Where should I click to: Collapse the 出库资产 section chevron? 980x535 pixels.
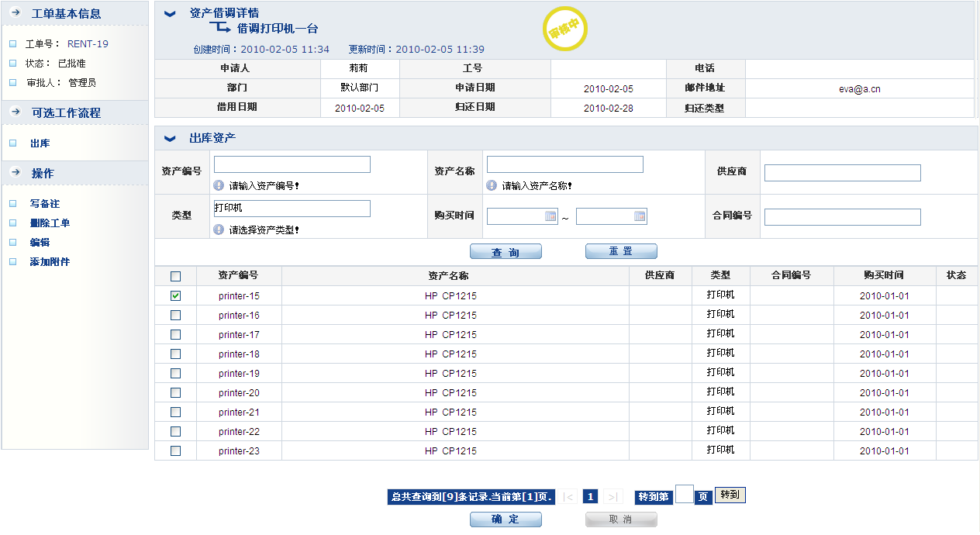tap(170, 139)
